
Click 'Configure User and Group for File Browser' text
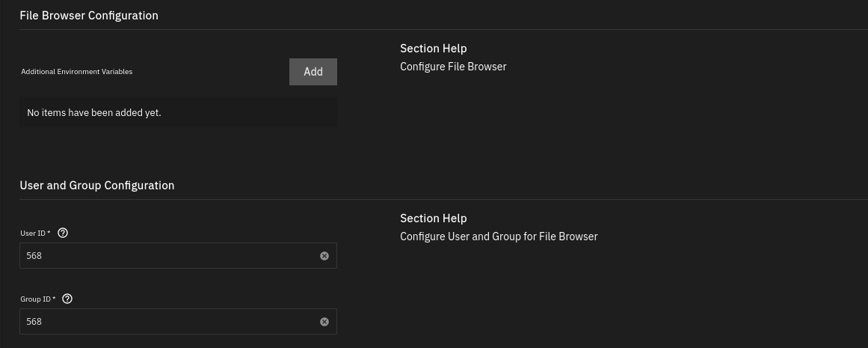pos(499,236)
